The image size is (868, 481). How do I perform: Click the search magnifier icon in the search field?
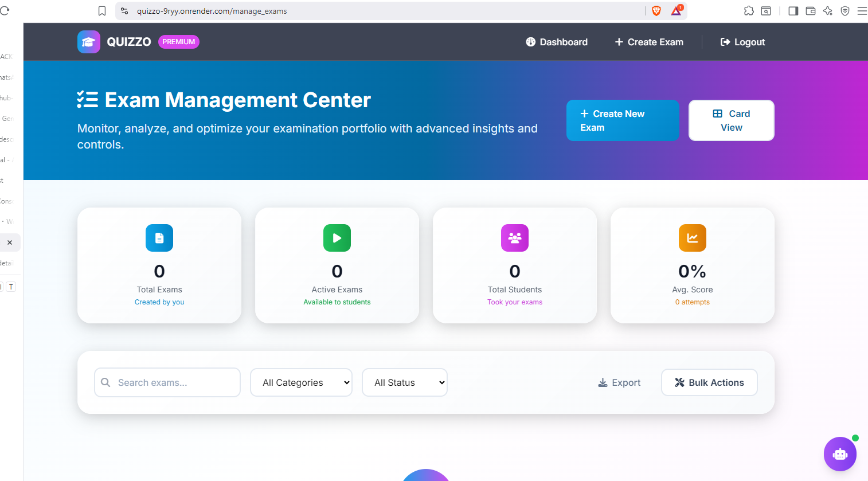(105, 382)
